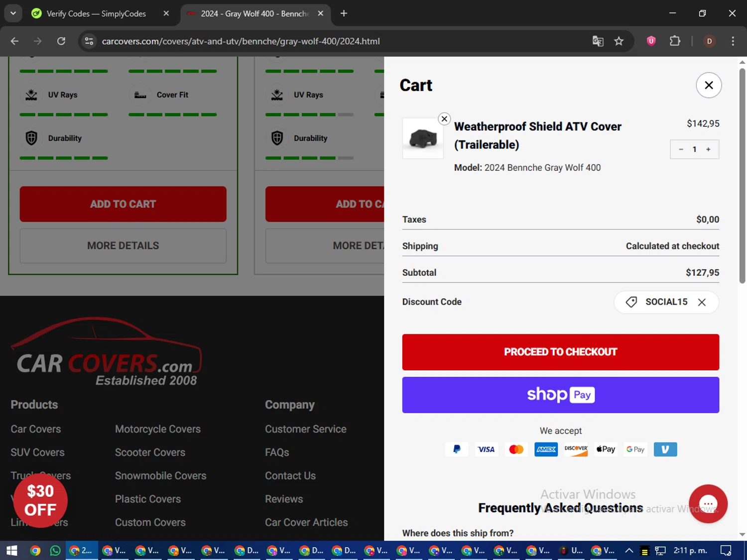Close the Gray Wolf 400 tab

point(321,13)
